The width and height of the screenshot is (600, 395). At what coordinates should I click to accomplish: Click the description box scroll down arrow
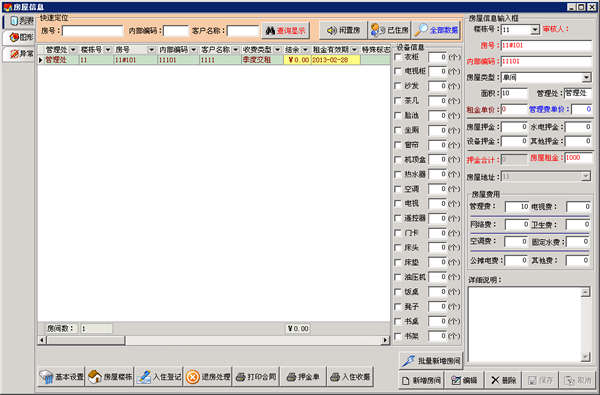(x=585, y=357)
